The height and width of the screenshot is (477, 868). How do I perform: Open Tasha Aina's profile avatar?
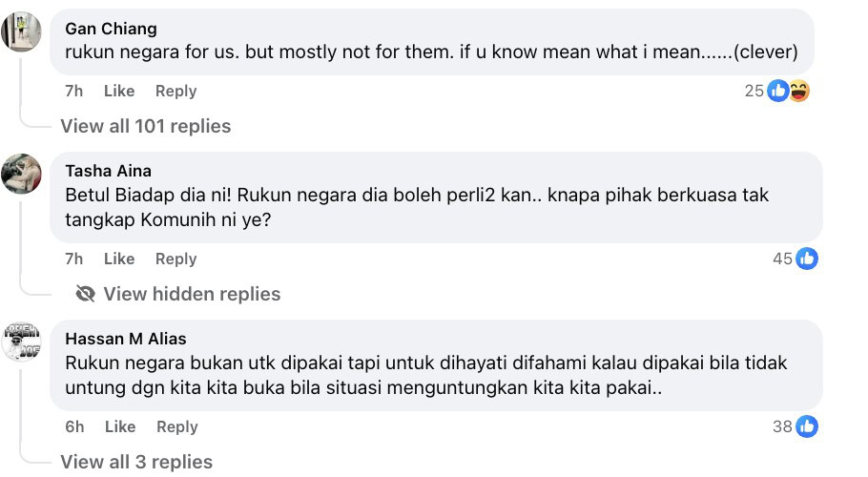(21, 174)
